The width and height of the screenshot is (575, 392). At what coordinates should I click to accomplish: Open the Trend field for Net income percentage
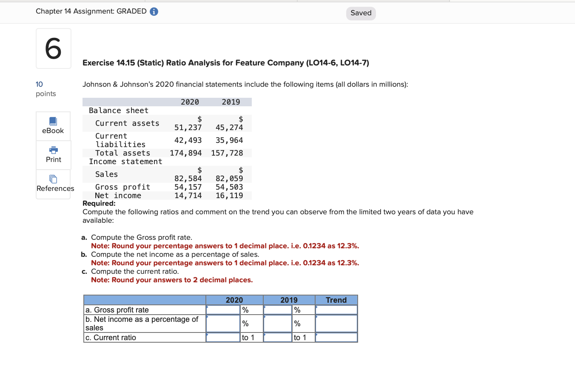point(336,323)
